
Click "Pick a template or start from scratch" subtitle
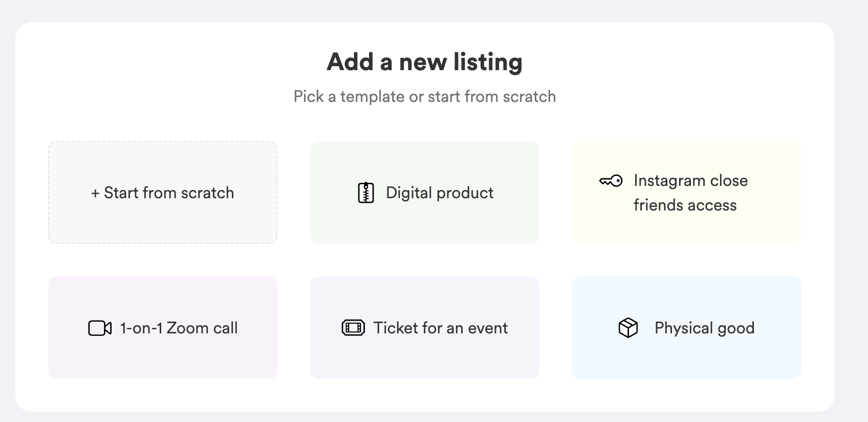[x=424, y=97]
